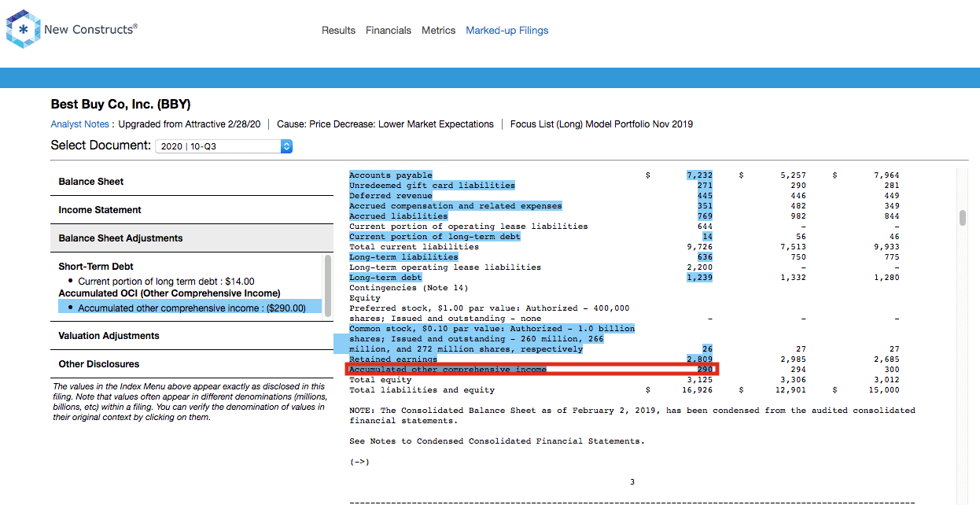Open the Metrics menu item
The width and height of the screenshot is (980, 505).
439,31
